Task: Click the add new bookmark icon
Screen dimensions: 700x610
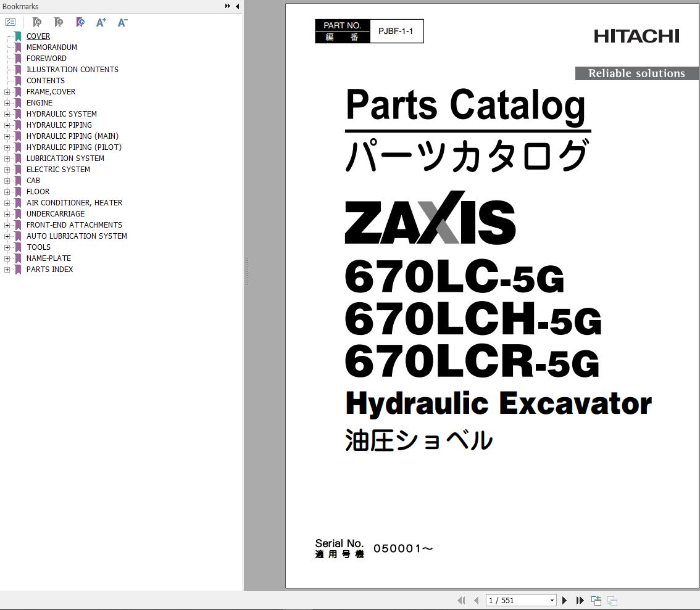Action: (59, 22)
